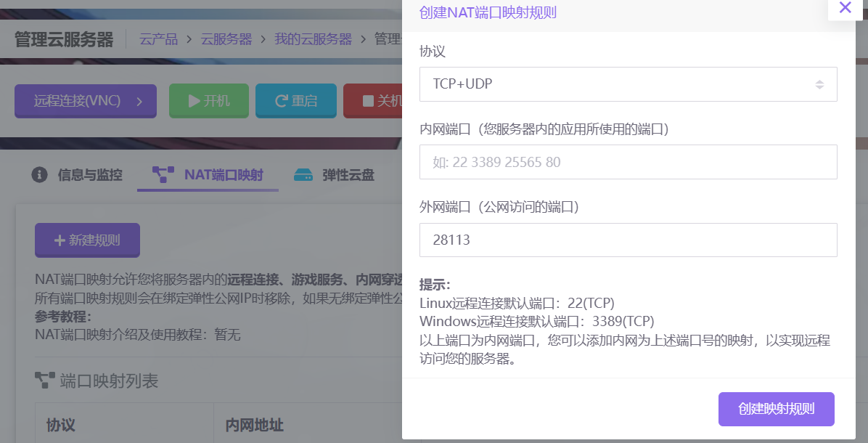Open the TCP+UDP protocol dropdown

[628, 84]
